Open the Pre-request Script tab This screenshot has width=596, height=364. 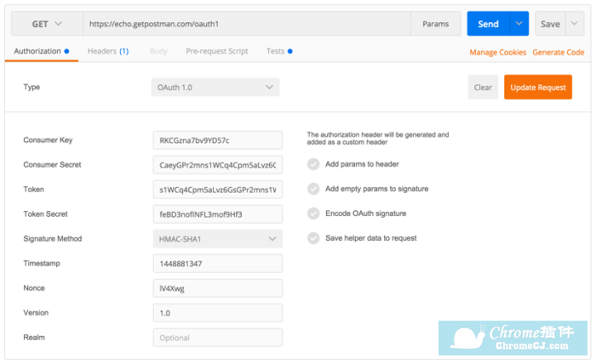pyautogui.click(x=217, y=51)
